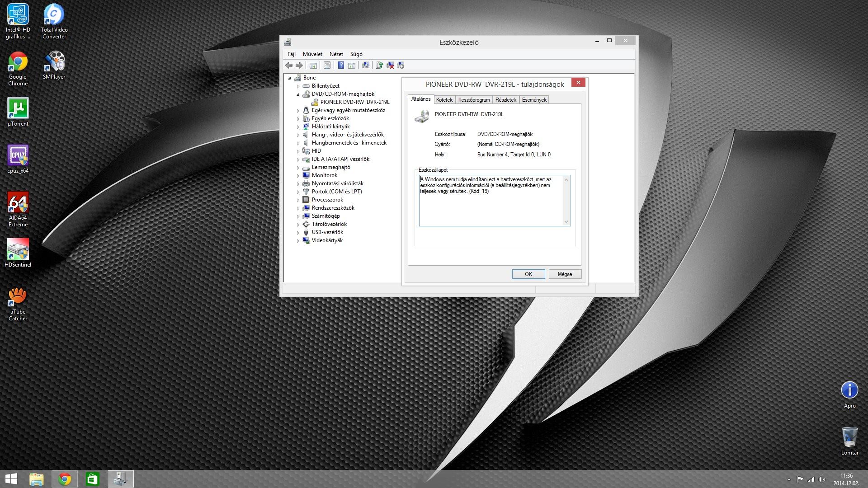Screen dimensions: 868x488
Task: Click Update driver software toolbar icon
Action: click(x=379, y=66)
